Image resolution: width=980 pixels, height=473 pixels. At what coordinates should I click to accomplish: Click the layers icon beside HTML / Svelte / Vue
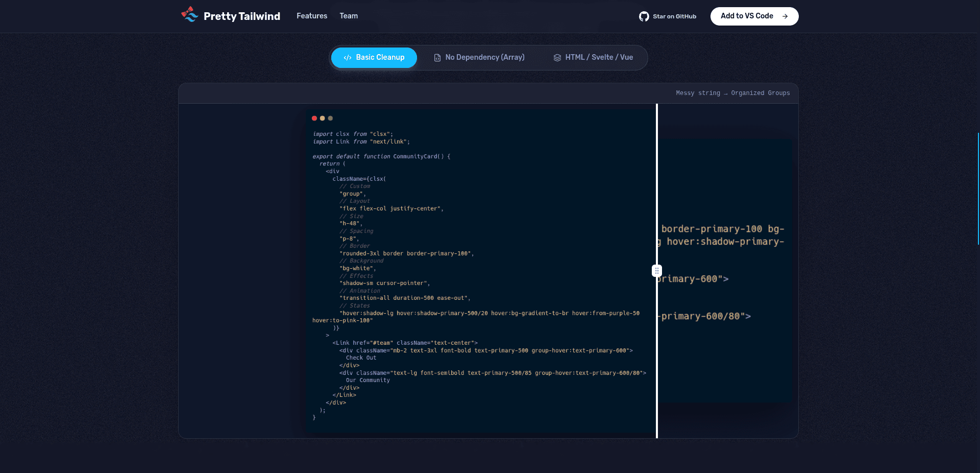click(557, 58)
